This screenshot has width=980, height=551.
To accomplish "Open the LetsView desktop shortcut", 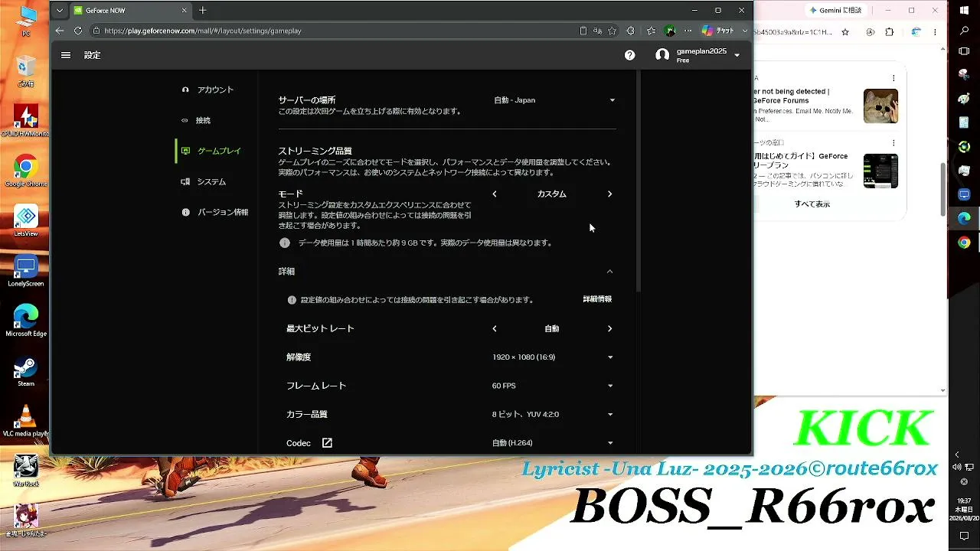I will (26, 220).
